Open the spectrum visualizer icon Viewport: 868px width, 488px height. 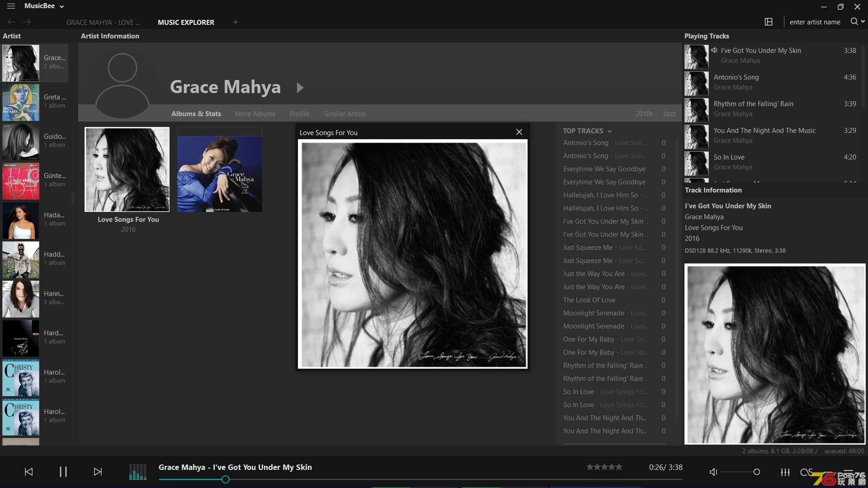[x=138, y=472]
